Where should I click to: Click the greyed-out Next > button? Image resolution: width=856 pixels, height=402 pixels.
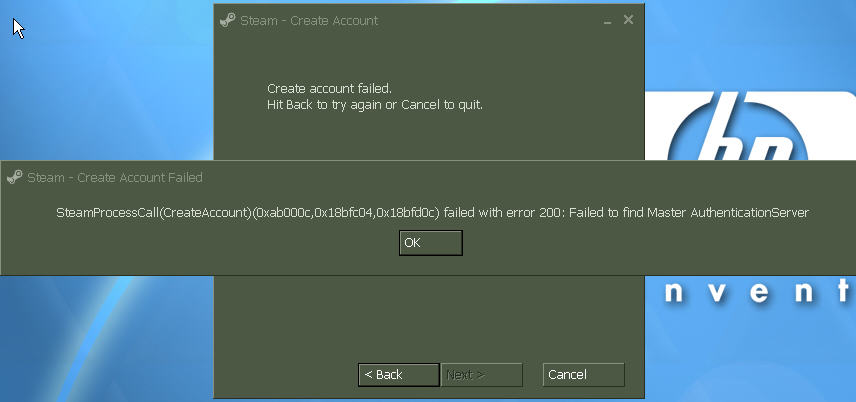482,375
